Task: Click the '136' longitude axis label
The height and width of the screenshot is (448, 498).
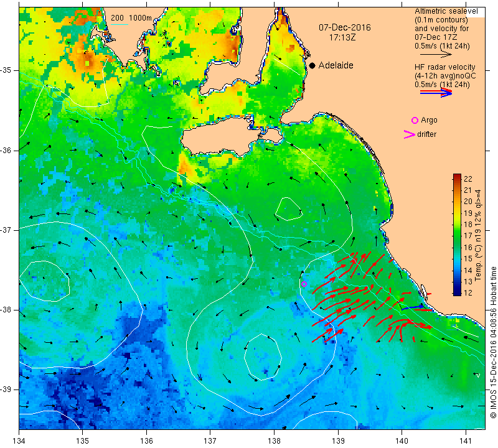Action: (146, 441)
